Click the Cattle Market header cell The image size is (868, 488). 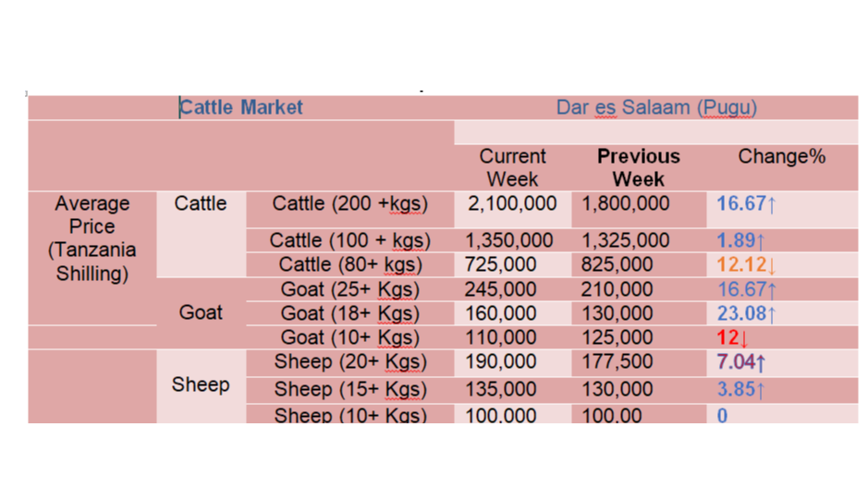tap(241, 107)
